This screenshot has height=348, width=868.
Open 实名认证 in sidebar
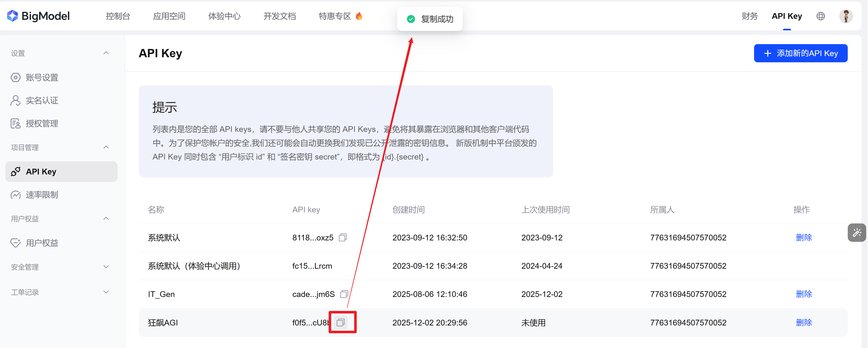point(42,100)
